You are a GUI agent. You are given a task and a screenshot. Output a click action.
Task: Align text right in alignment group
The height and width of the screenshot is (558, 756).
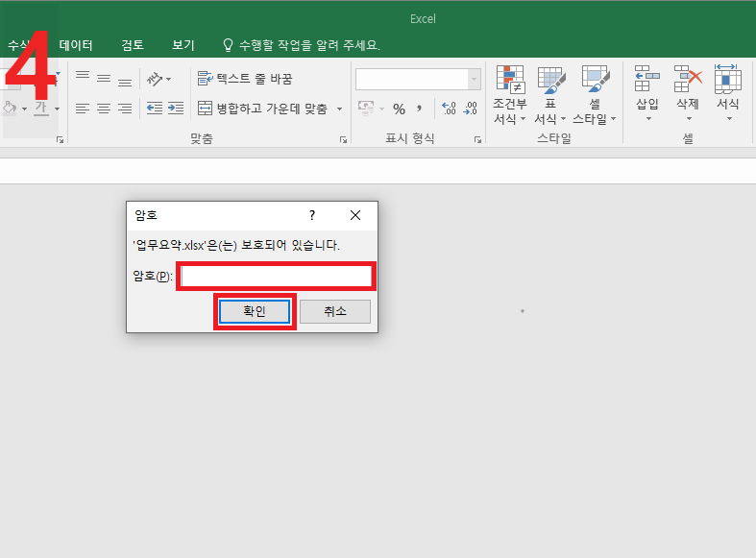[x=125, y=109]
